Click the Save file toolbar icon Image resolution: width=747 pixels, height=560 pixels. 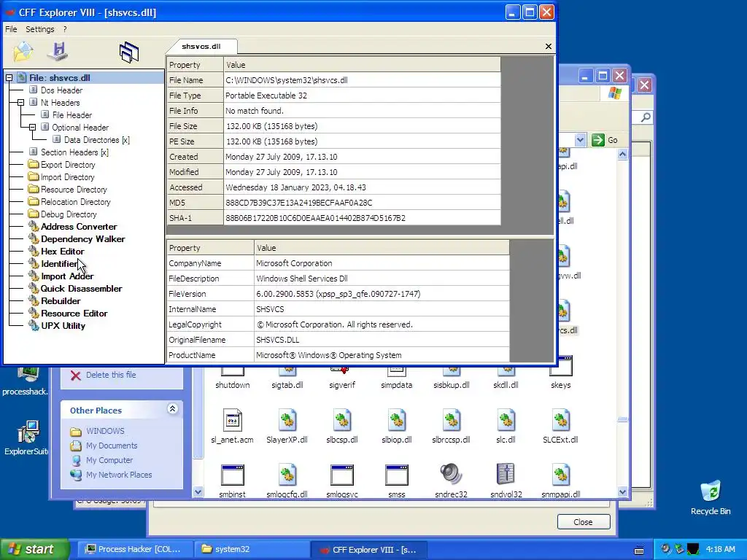click(x=58, y=52)
